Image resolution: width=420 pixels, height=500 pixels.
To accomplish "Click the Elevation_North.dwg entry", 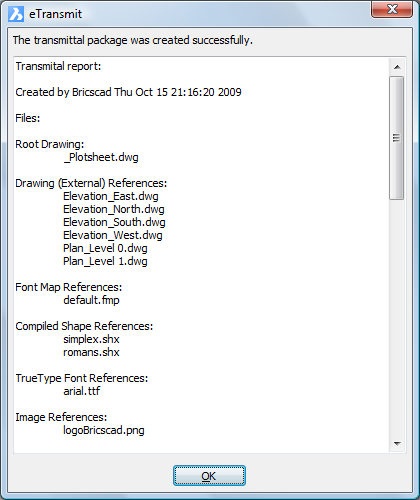I will coord(114,209).
